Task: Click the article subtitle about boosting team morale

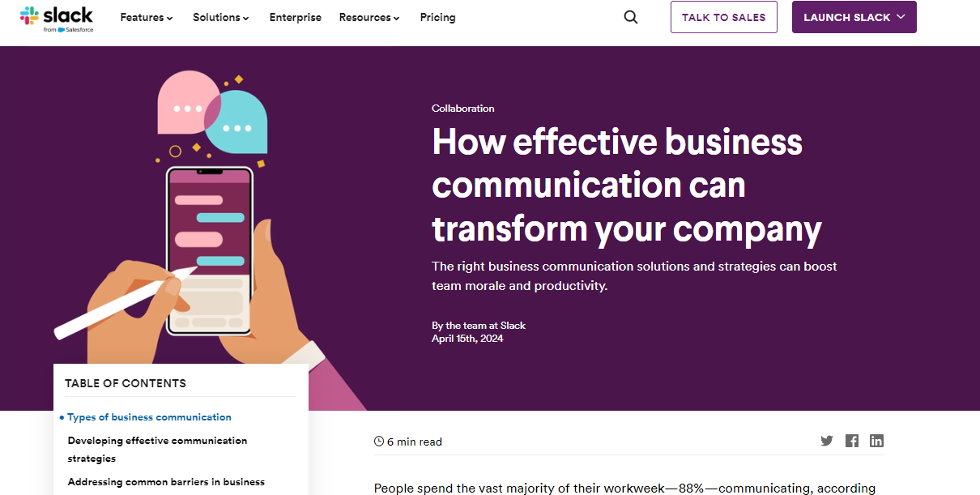Action: 634,276
